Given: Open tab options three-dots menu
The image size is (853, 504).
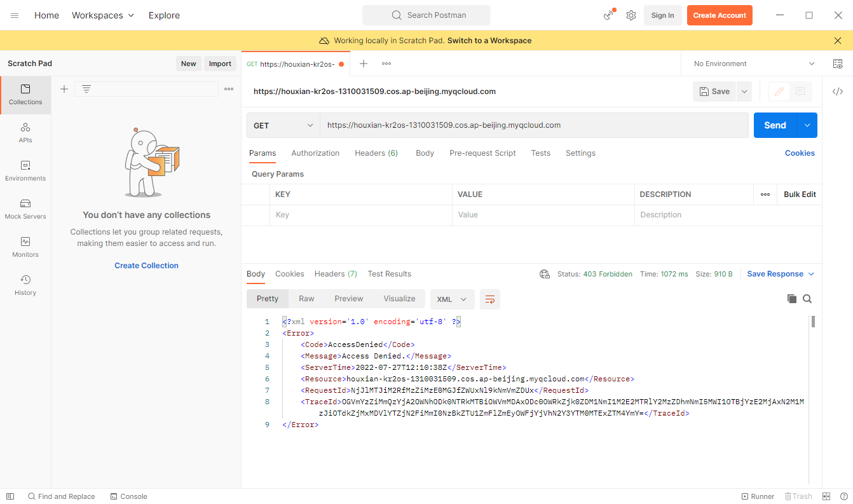Looking at the screenshot, I should coord(386,64).
